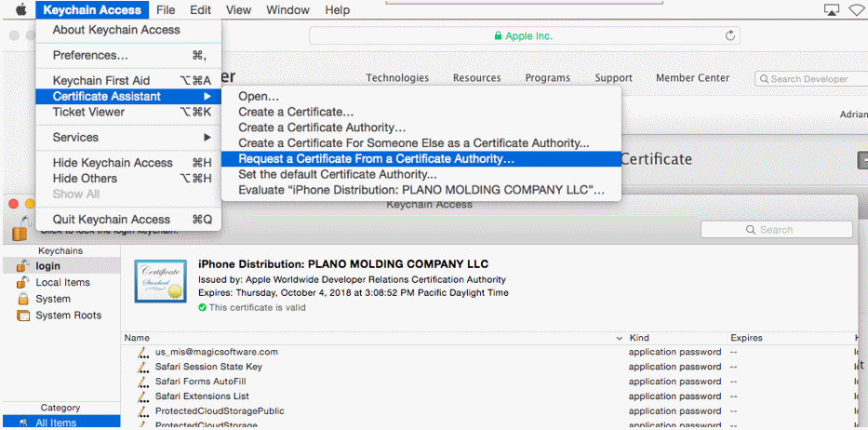Click key icon beside ProtectedCloudStoragePublic
The image size is (868, 430).
143,411
